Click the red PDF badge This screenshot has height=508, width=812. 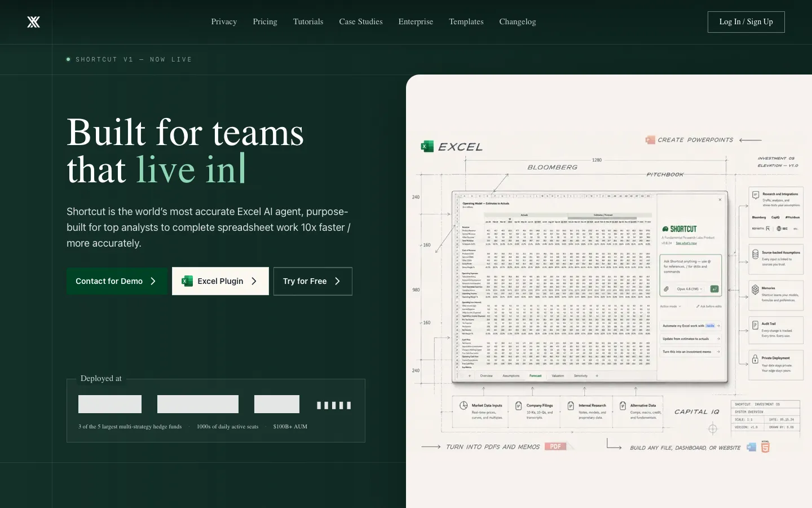[x=555, y=446]
